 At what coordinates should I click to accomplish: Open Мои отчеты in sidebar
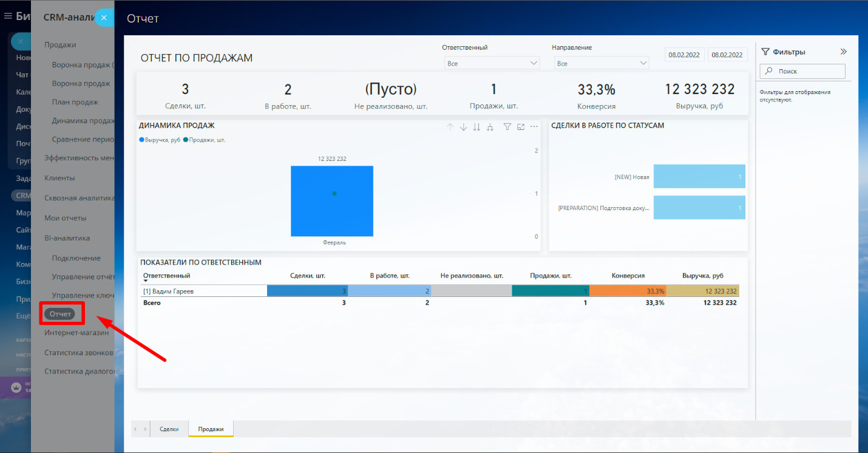tap(66, 218)
